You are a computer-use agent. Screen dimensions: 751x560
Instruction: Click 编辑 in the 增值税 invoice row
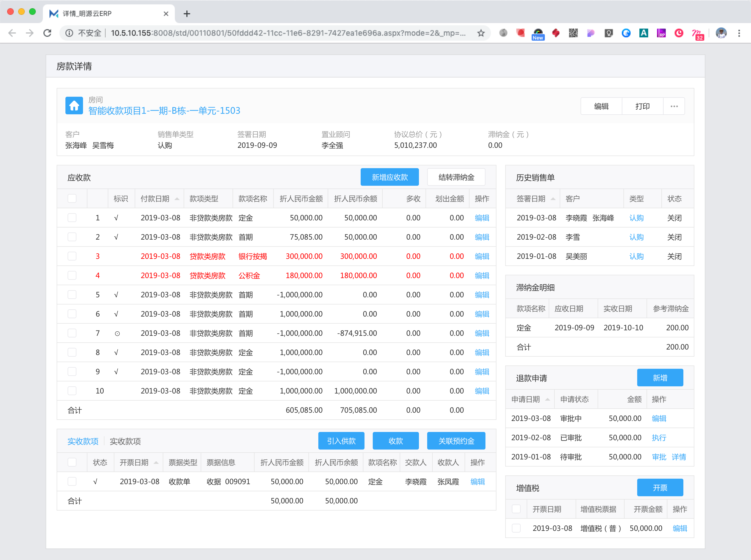[680, 528]
